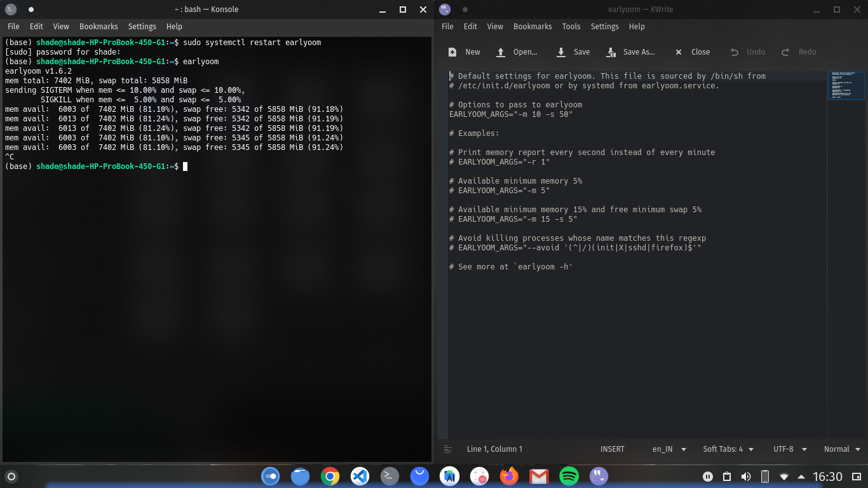Click the Redo icon in KWrite toolbar
This screenshot has width=868, height=488.
point(799,52)
